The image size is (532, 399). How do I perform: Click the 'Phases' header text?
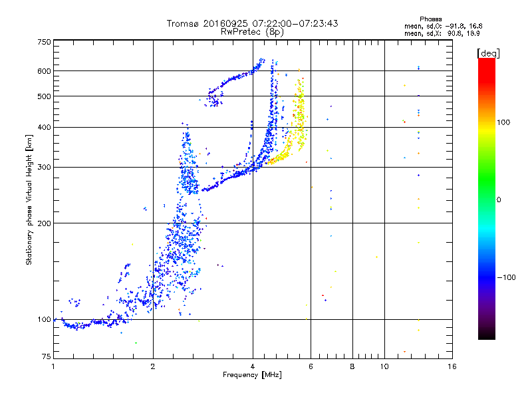point(430,19)
